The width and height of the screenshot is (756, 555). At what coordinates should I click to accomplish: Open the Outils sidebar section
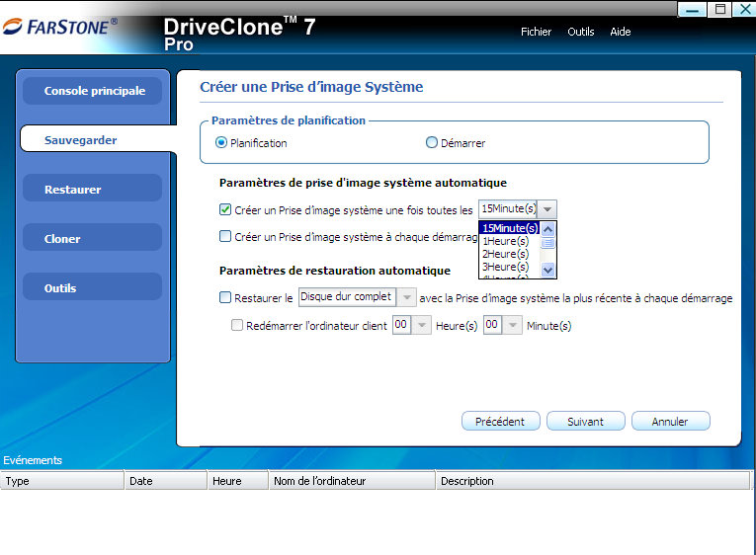[x=92, y=287]
